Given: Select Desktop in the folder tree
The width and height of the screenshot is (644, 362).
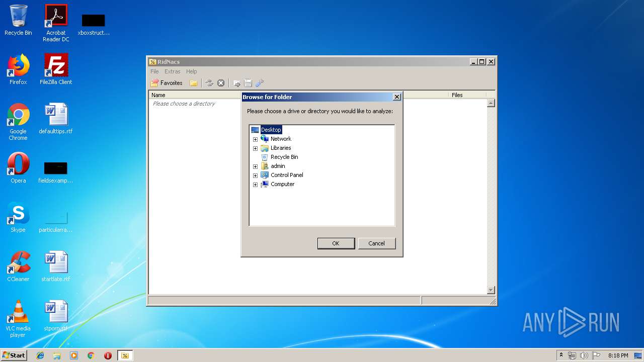Looking at the screenshot, I should tap(271, 130).
